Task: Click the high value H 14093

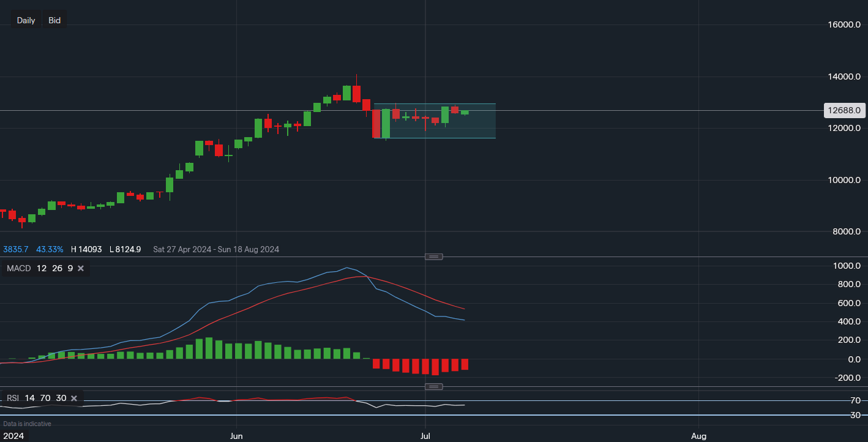Action: tap(86, 249)
